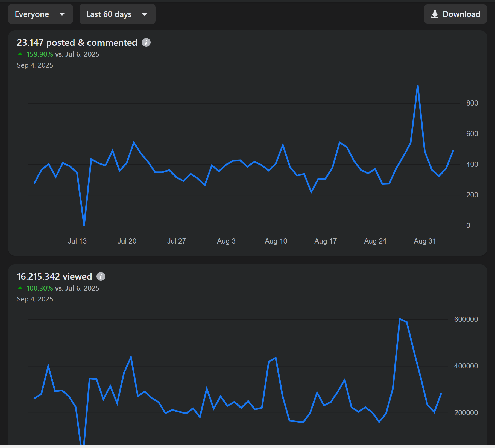Select the zero dip on posted chart
The image size is (495, 448).
pos(84,225)
